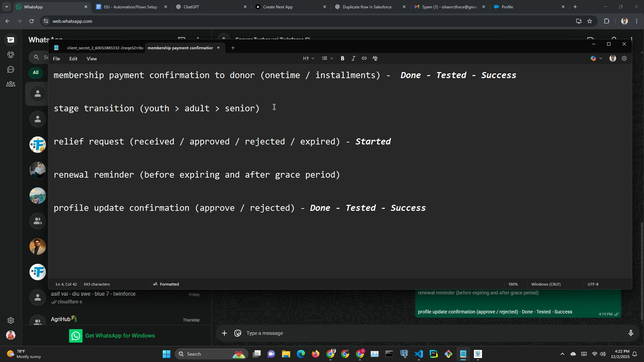
Task: Open the Windows (CRLF) line ending selector
Action: [546, 284]
